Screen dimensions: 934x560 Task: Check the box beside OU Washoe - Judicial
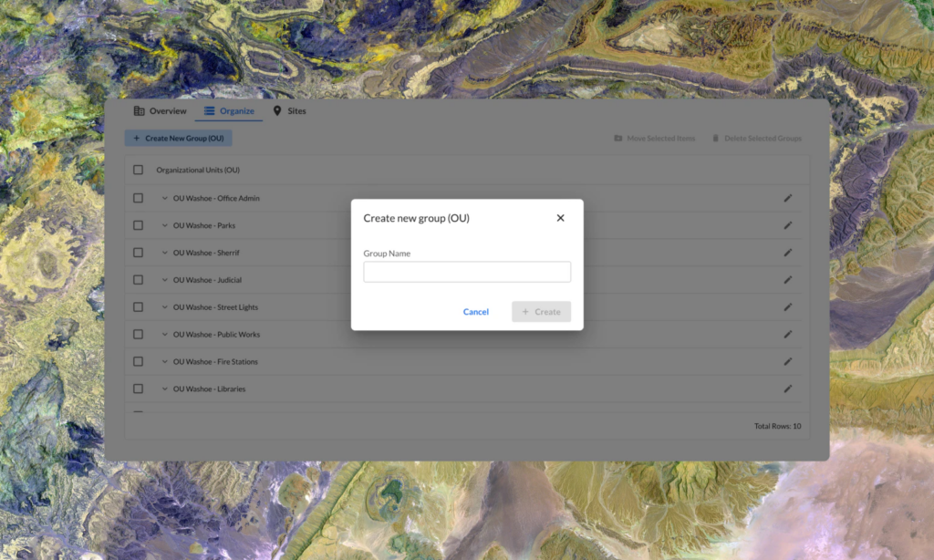click(x=138, y=280)
